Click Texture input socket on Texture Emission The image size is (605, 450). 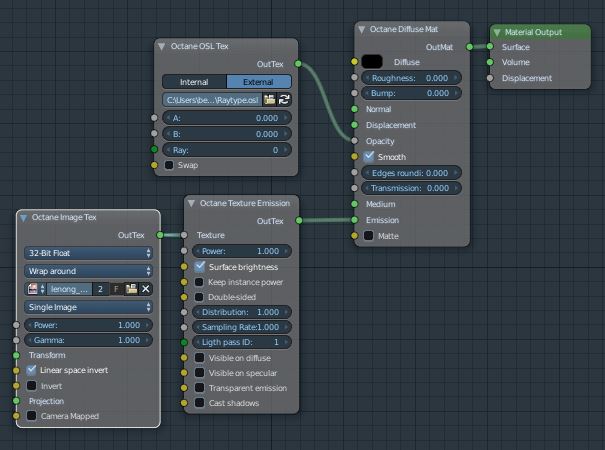click(184, 235)
